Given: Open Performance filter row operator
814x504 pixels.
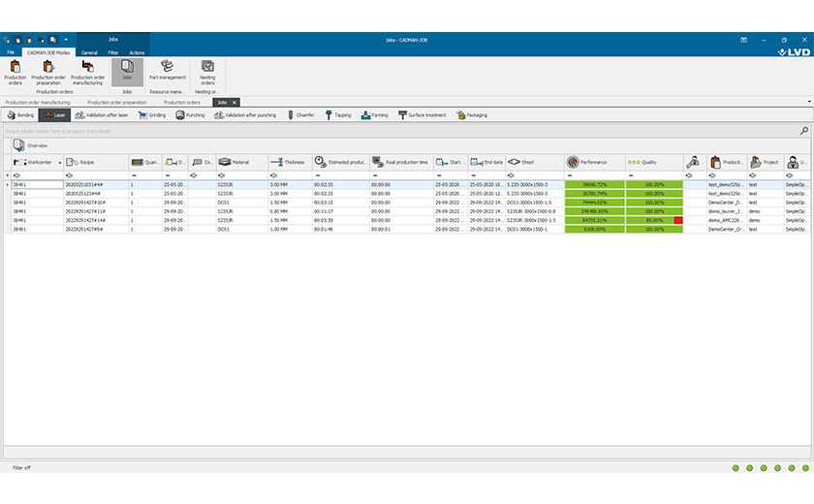Looking at the screenshot, I should (570, 175).
